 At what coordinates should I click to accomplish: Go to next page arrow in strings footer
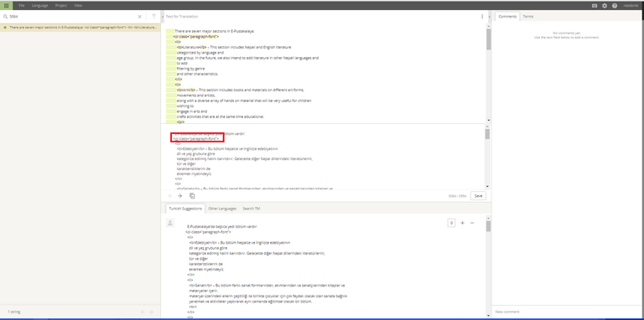[x=151, y=312]
